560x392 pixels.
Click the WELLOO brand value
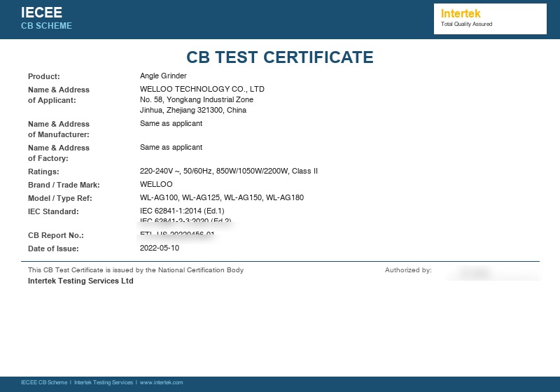156,184
